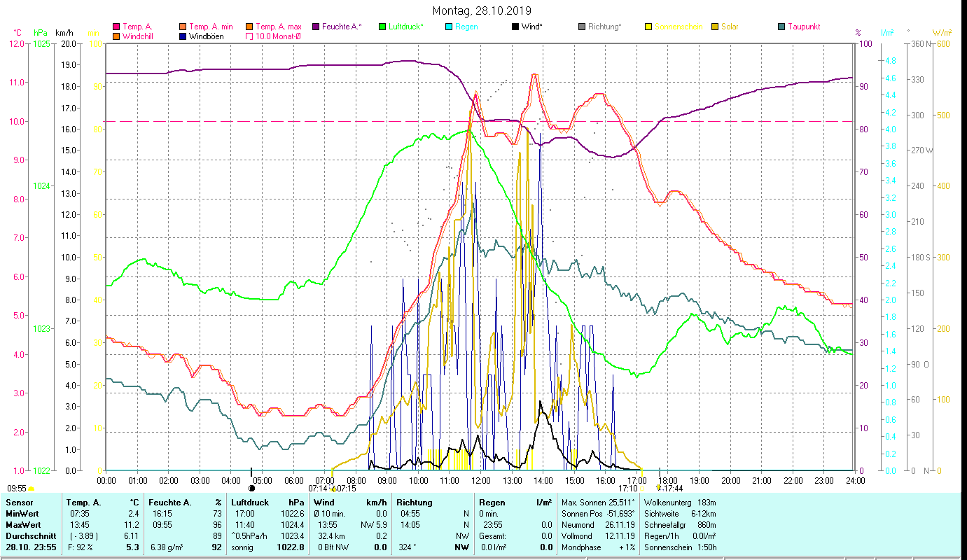967x560 pixels.
Task: Click the timestamp 28.10. 23:55
Action: point(31,547)
